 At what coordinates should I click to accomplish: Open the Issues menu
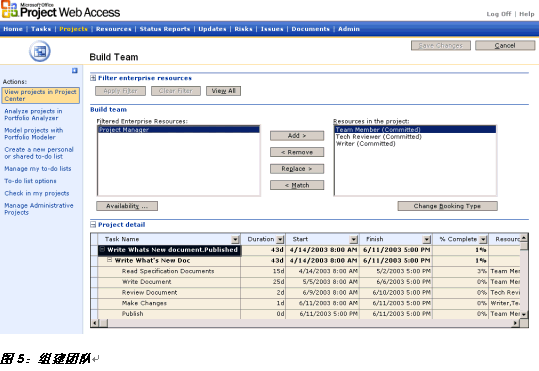(x=272, y=29)
